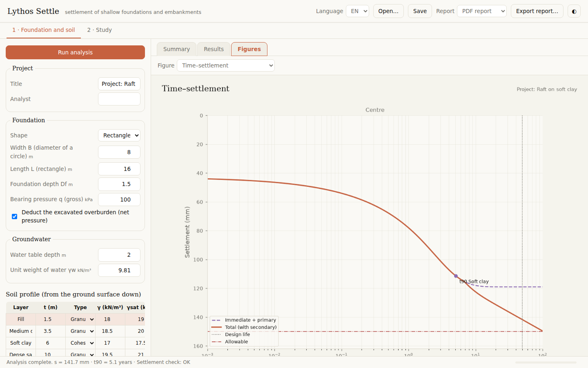Image resolution: width=588 pixels, height=368 pixels.
Task: Click the Layer column header
Action: pos(21,307)
